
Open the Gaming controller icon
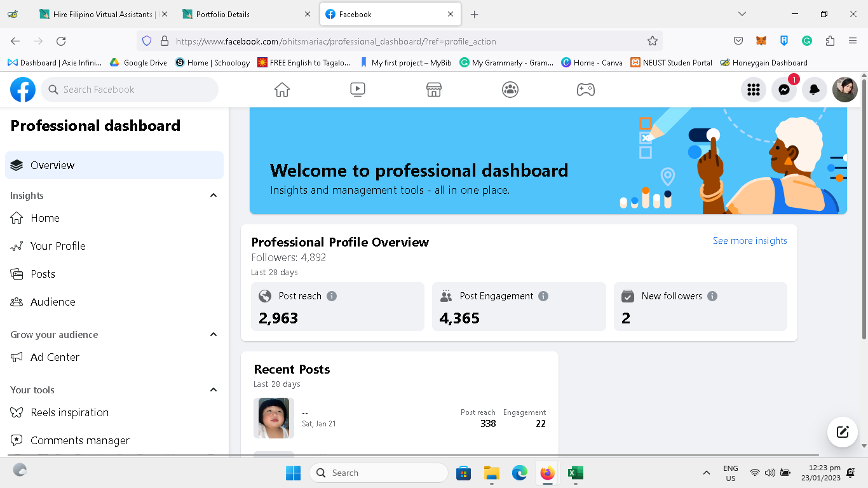coord(586,90)
